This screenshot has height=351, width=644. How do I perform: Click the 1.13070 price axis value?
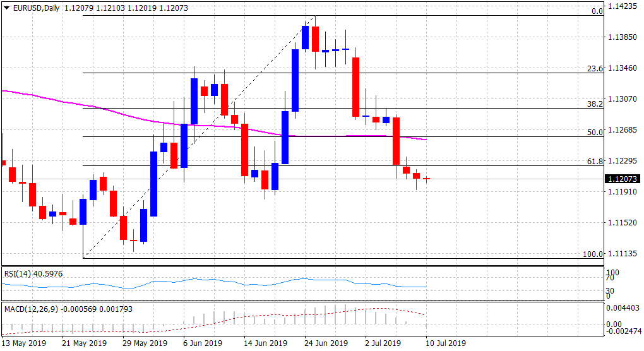coord(623,99)
